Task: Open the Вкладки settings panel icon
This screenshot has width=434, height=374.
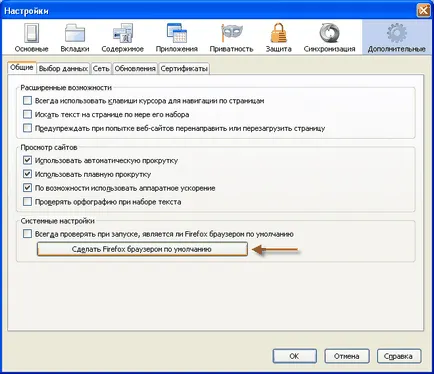Action: pos(75,37)
